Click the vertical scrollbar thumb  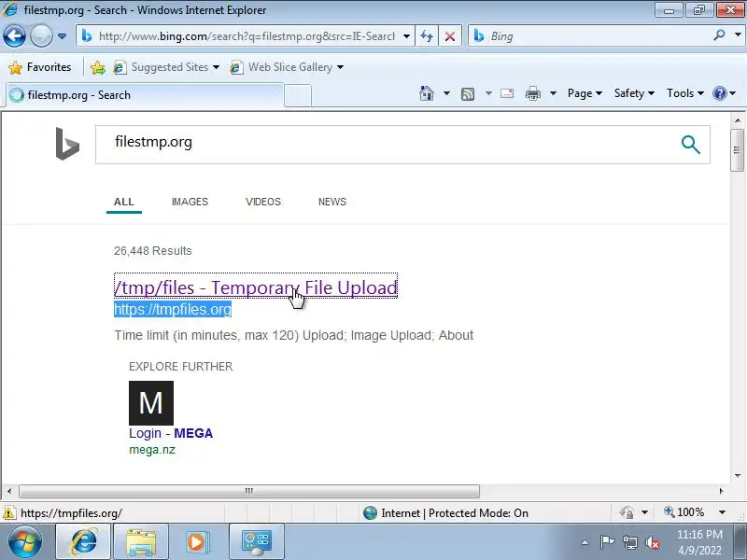point(737,149)
